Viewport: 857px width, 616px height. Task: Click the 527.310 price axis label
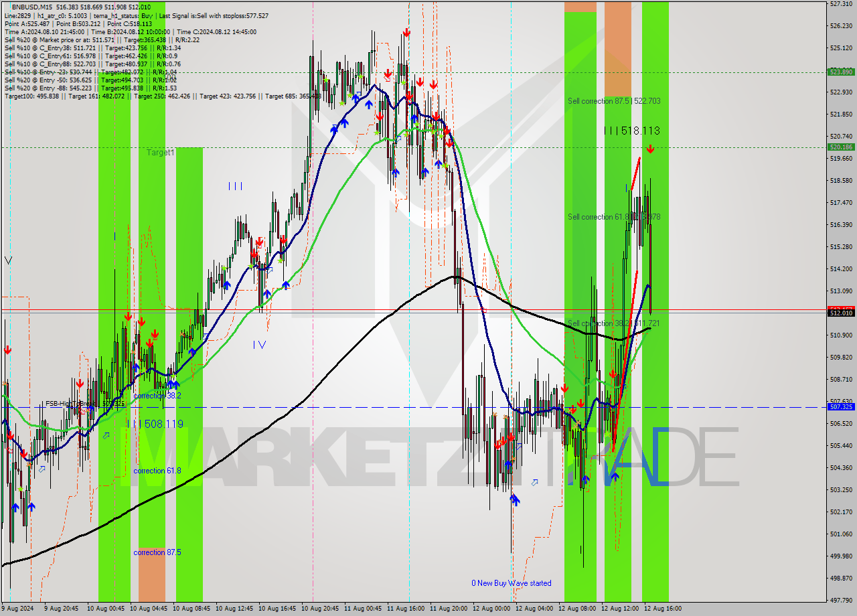pyautogui.click(x=840, y=4)
